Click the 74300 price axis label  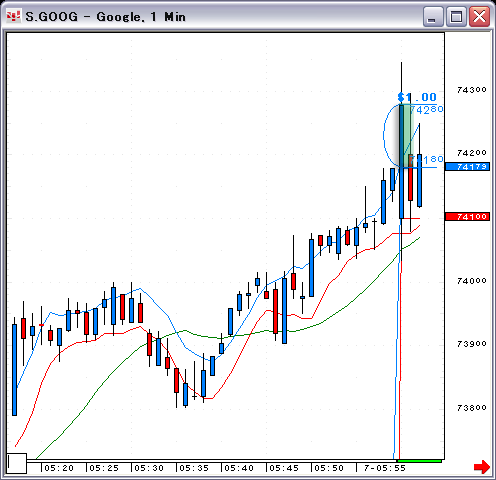click(x=471, y=90)
